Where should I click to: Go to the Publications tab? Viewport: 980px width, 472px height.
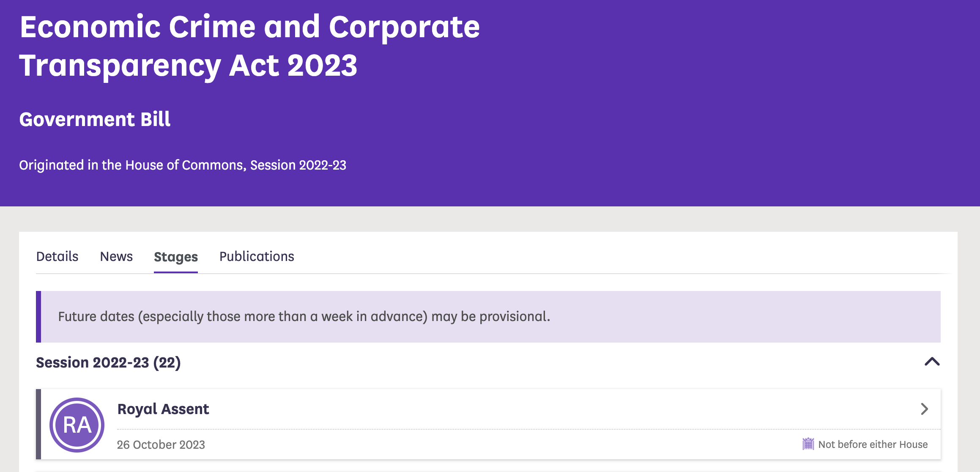[x=257, y=256]
